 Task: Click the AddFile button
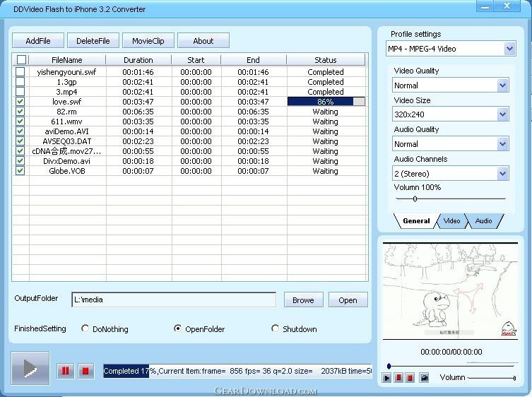point(38,41)
